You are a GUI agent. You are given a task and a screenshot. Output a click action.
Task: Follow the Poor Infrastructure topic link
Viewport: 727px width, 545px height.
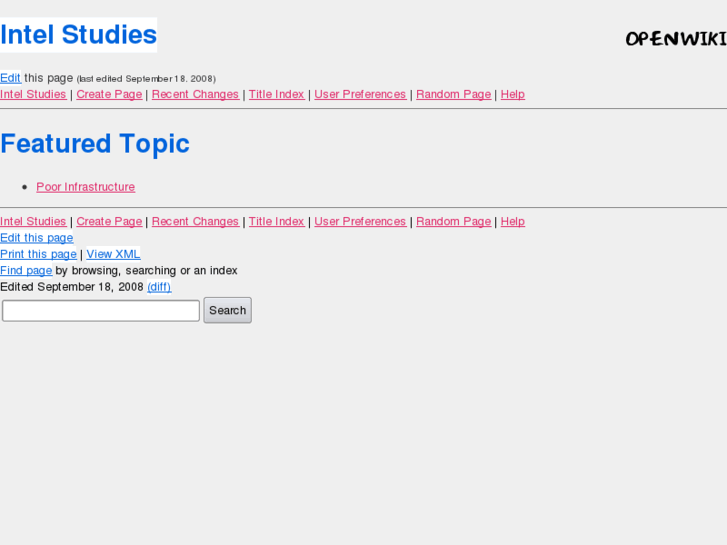86,187
